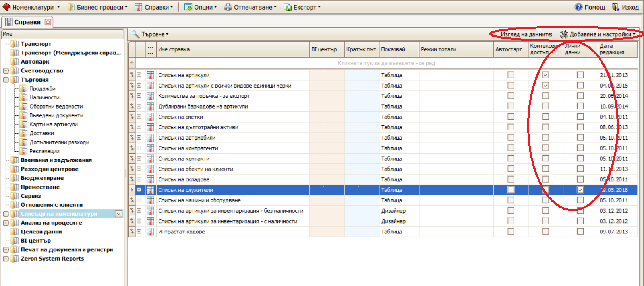Select Продажби in the tree
Image resolution: width=644 pixels, height=286 pixels.
point(42,88)
